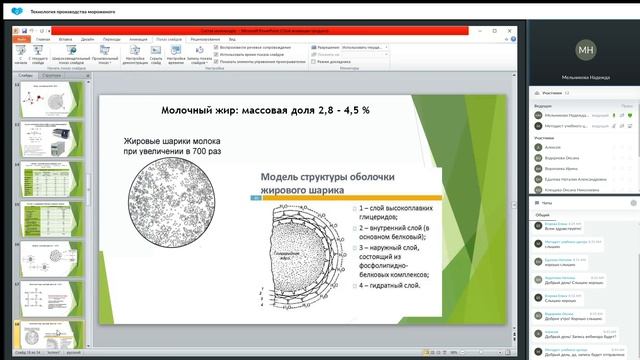Select slide thumbnail with equipment photos
Viewport: 640px width, 360px height.
(x=51, y=139)
